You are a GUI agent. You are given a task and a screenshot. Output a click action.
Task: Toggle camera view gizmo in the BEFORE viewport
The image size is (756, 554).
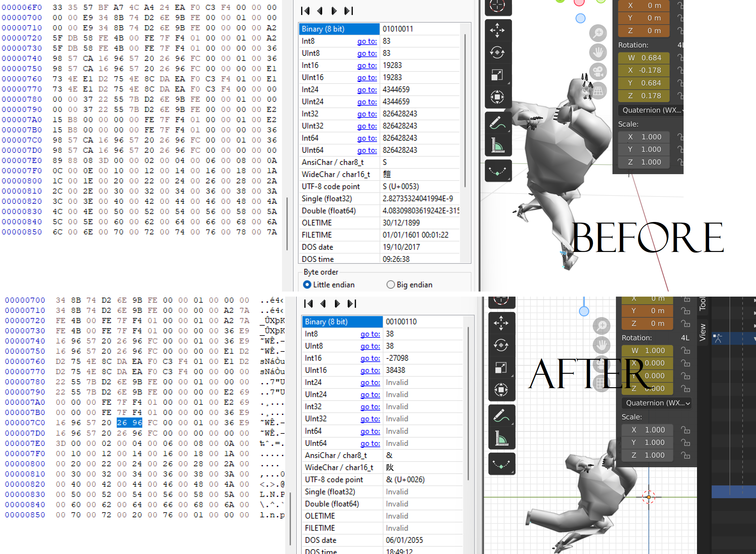click(x=598, y=71)
